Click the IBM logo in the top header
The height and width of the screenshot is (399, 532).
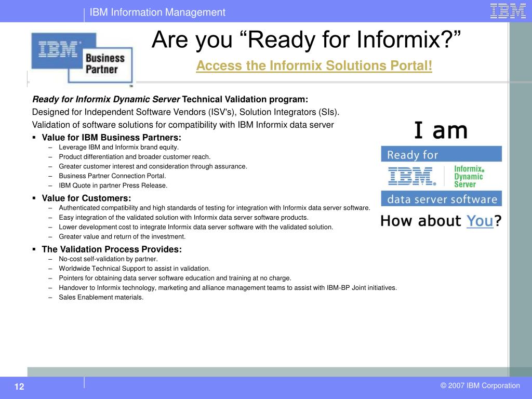pos(508,11)
